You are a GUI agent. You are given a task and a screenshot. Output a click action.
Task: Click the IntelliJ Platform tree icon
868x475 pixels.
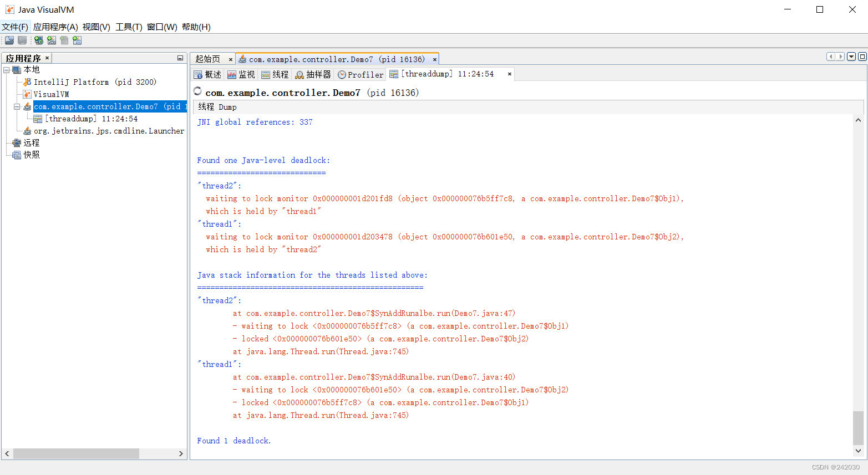tap(27, 82)
